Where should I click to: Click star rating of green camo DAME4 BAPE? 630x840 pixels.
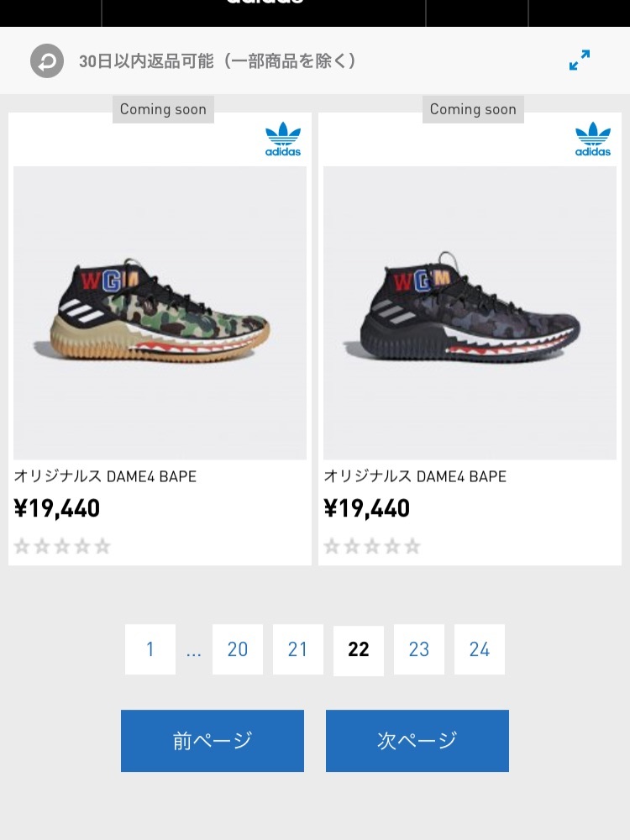click(x=62, y=547)
